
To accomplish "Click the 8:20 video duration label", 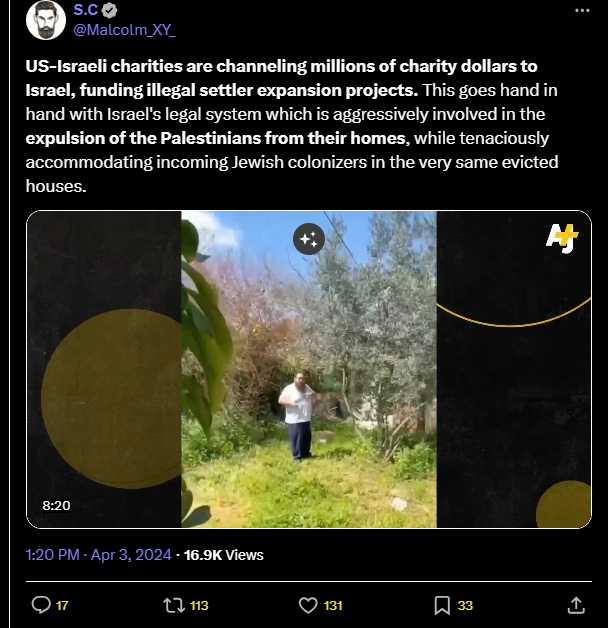I will click(x=56, y=505).
